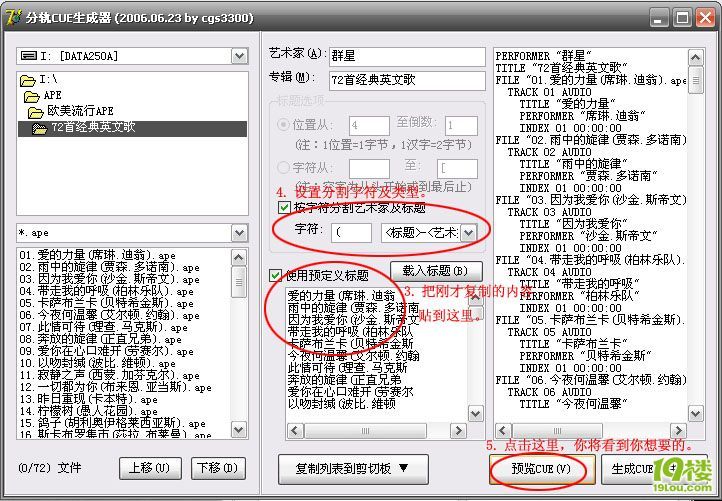Viewport: 722px width, 501px height.
Task: Click title line 今夜何温馨(艾尔顿.约翰 in predefined list
Action: tap(353, 355)
